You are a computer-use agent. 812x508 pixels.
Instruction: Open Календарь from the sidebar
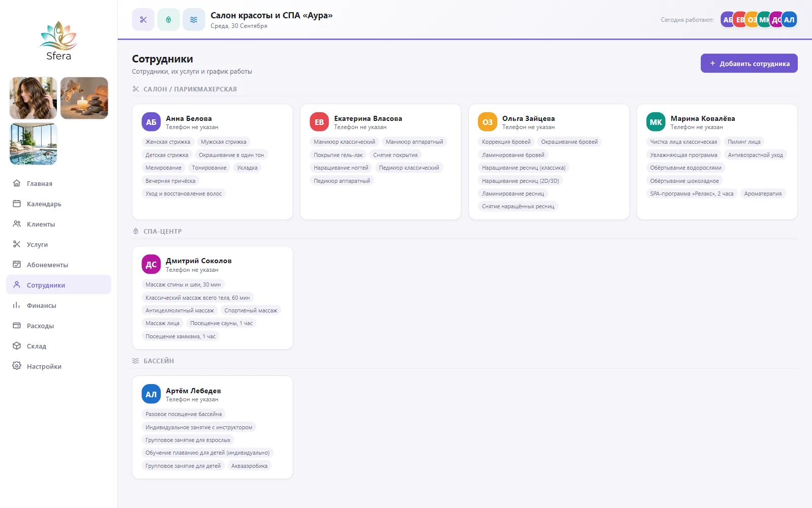click(x=59, y=204)
